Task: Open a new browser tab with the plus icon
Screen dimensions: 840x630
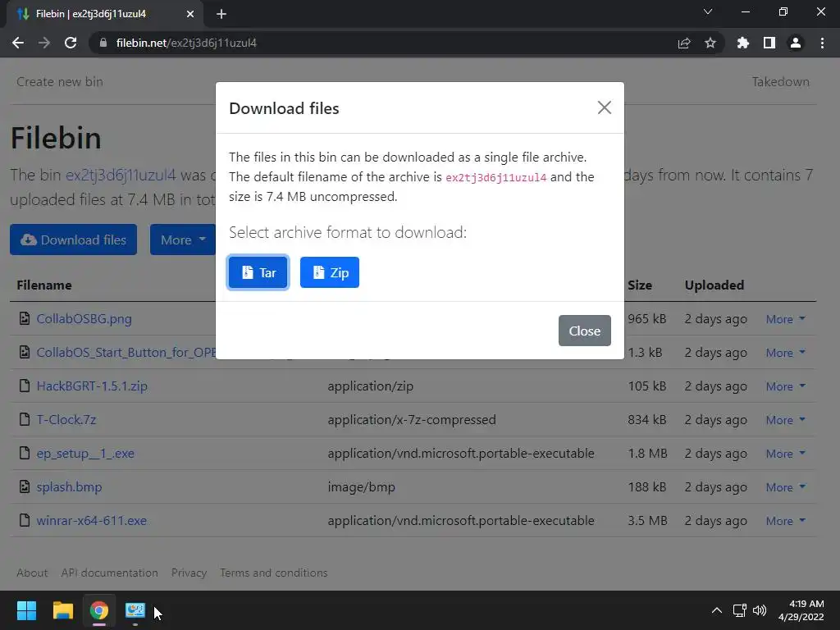Action: click(221, 14)
